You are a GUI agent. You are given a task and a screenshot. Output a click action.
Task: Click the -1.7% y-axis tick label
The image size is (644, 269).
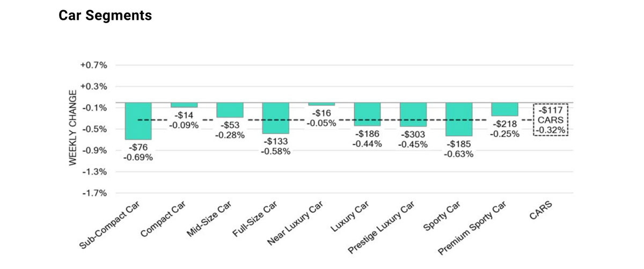point(94,193)
